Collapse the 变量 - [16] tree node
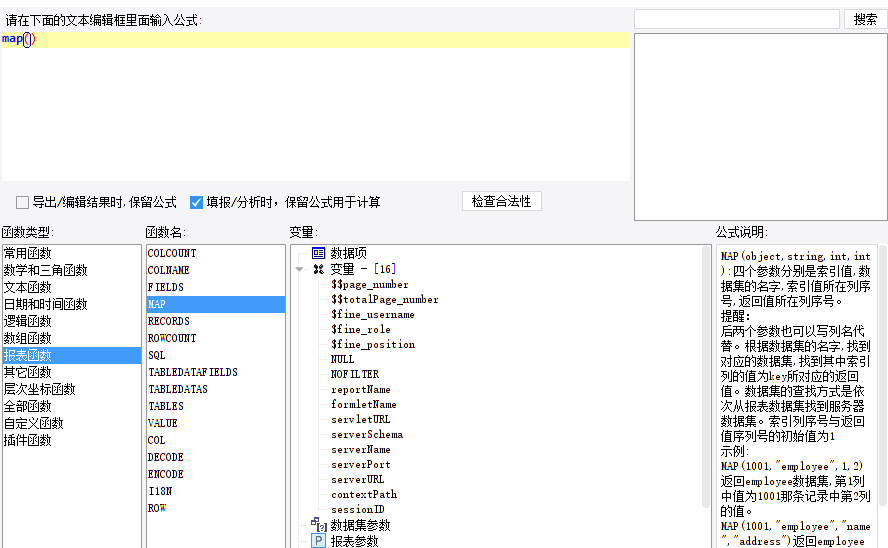Image resolution: width=888 pixels, height=548 pixels. click(x=300, y=269)
